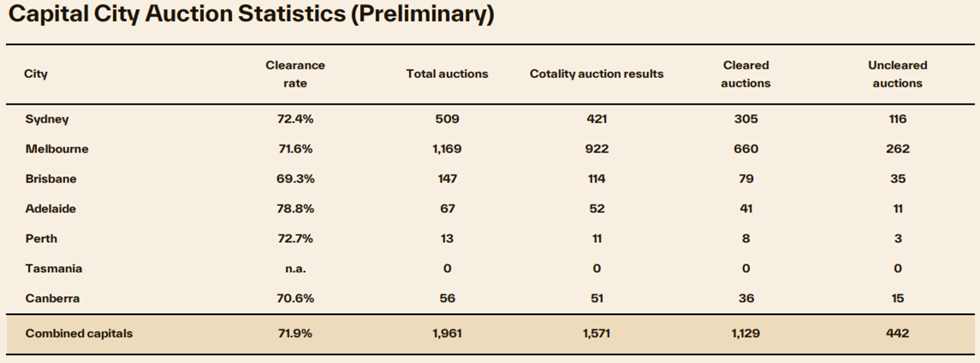Click Melbourne's total auctions value 1,169
This screenshot has height=363, width=980.
pyautogui.click(x=447, y=149)
